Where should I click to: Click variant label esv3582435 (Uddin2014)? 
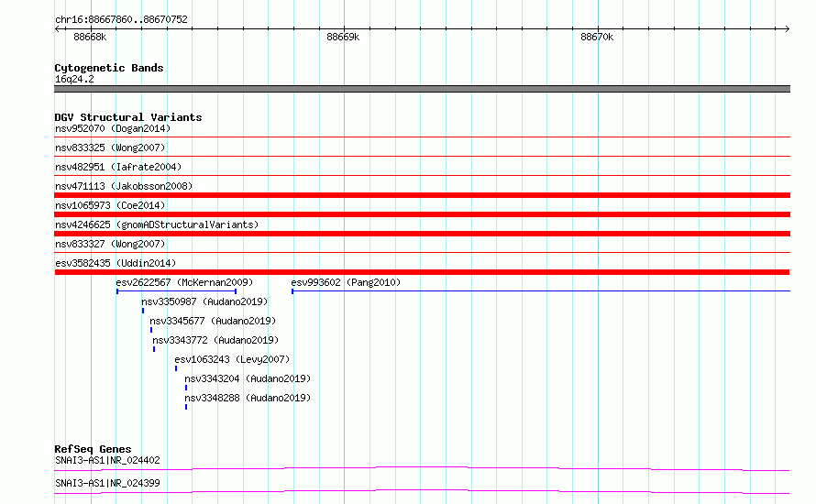click(116, 263)
